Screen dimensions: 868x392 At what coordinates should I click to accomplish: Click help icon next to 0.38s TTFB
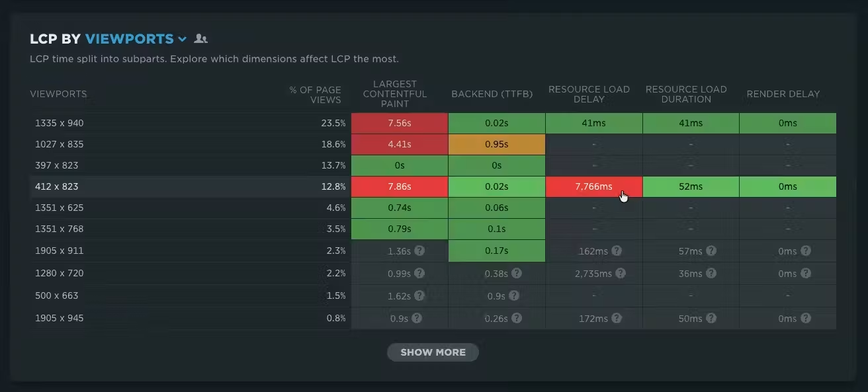517,274
